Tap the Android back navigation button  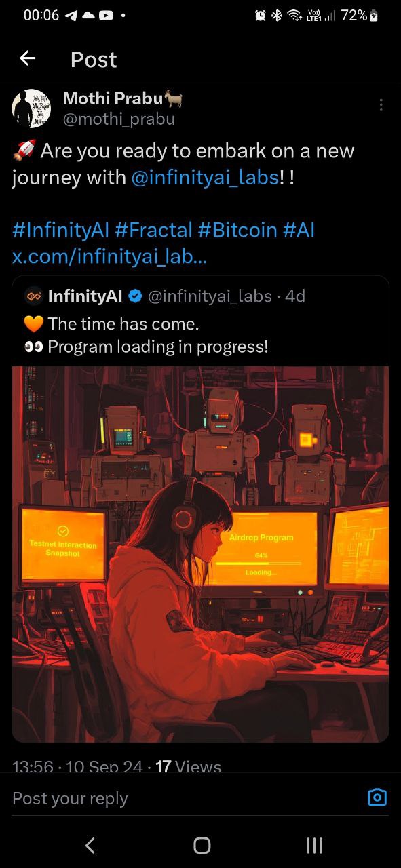[x=90, y=845]
